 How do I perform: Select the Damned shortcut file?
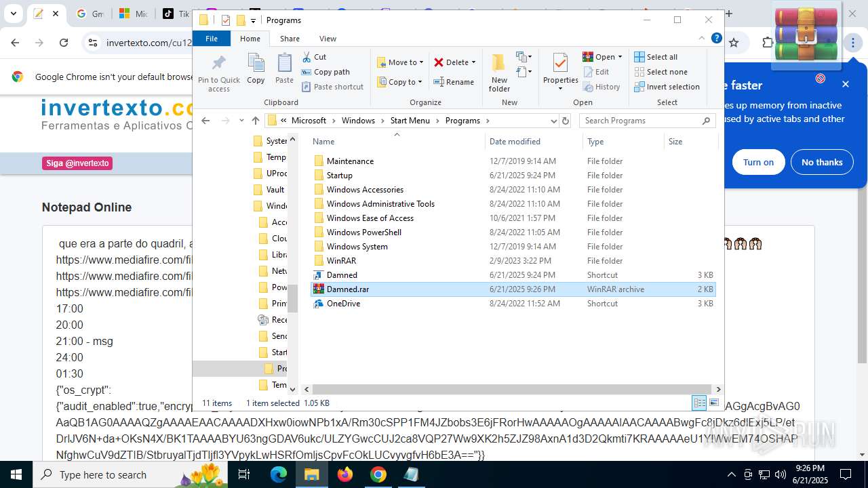[x=513, y=275]
